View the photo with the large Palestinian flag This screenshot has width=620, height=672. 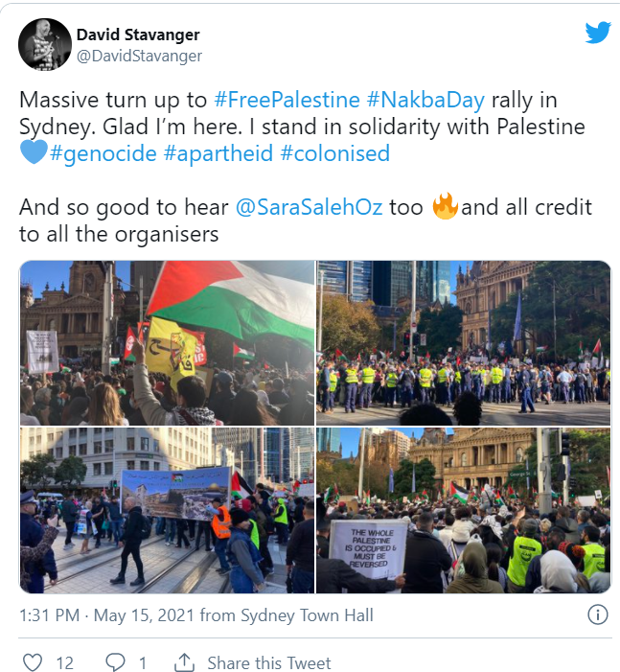coord(167,343)
